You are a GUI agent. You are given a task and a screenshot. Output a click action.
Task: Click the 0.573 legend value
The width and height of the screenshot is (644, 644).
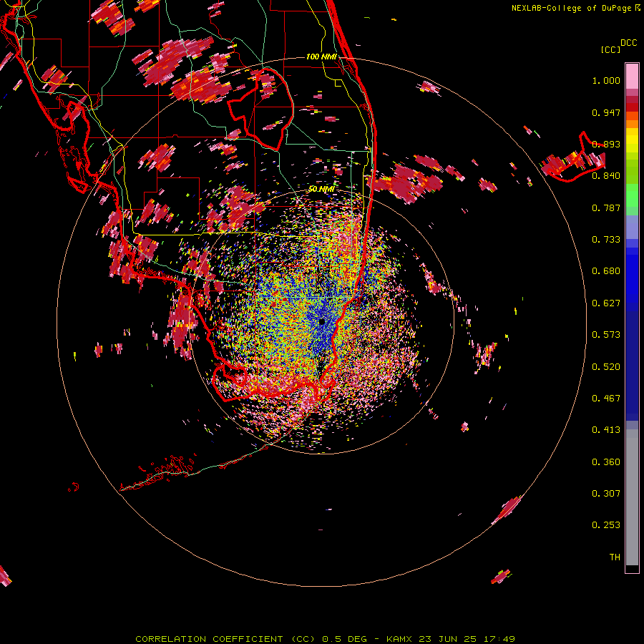coord(606,335)
